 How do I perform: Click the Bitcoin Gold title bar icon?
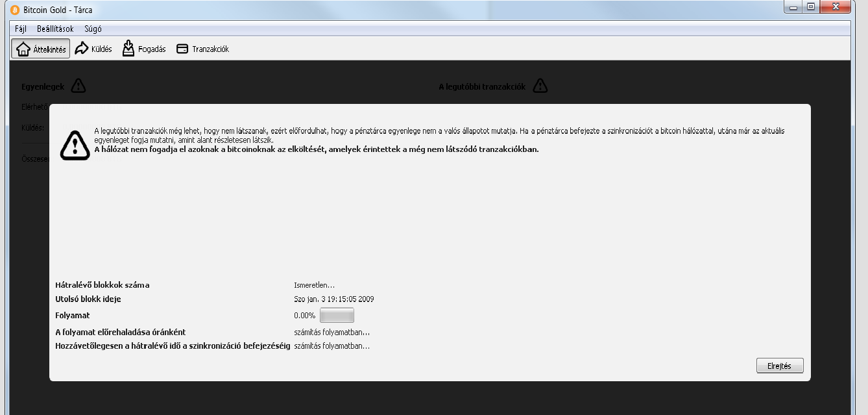[15, 10]
